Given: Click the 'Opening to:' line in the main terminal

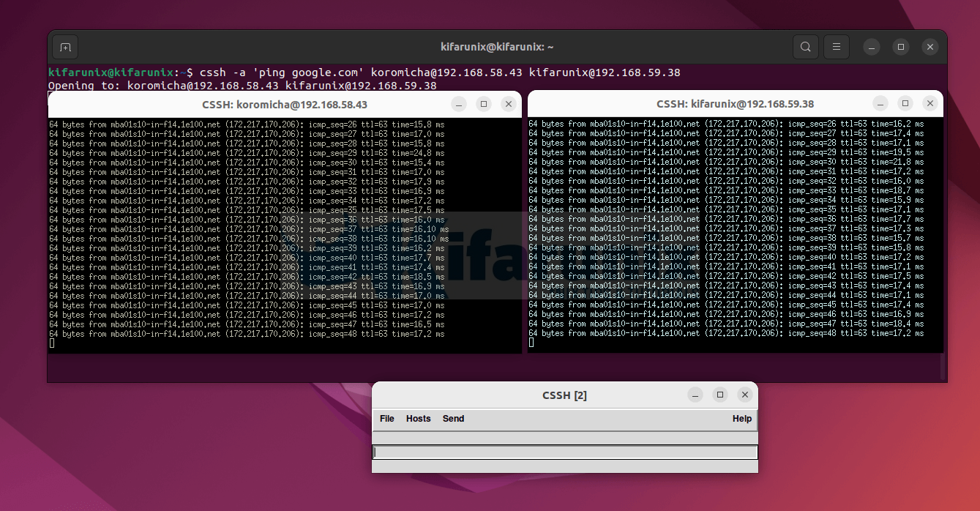Looking at the screenshot, I should [x=242, y=85].
